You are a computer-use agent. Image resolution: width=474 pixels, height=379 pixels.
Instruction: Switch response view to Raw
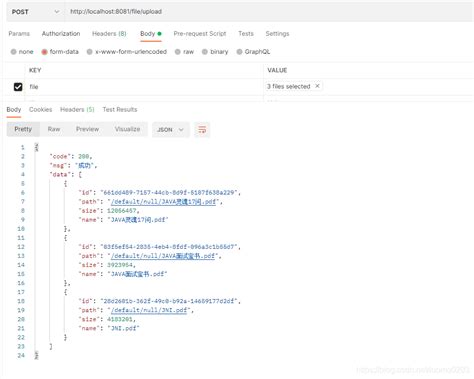(x=54, y=129)
